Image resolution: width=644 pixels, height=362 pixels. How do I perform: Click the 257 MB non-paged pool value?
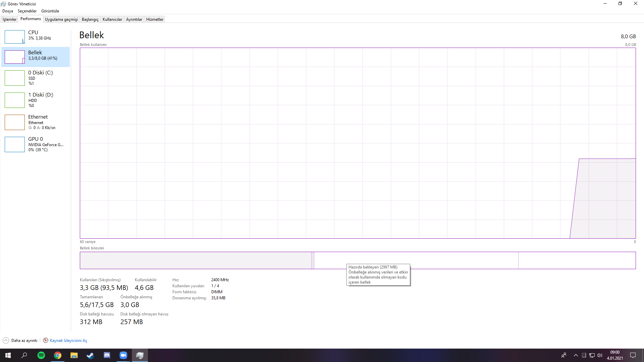coord(131,322)
